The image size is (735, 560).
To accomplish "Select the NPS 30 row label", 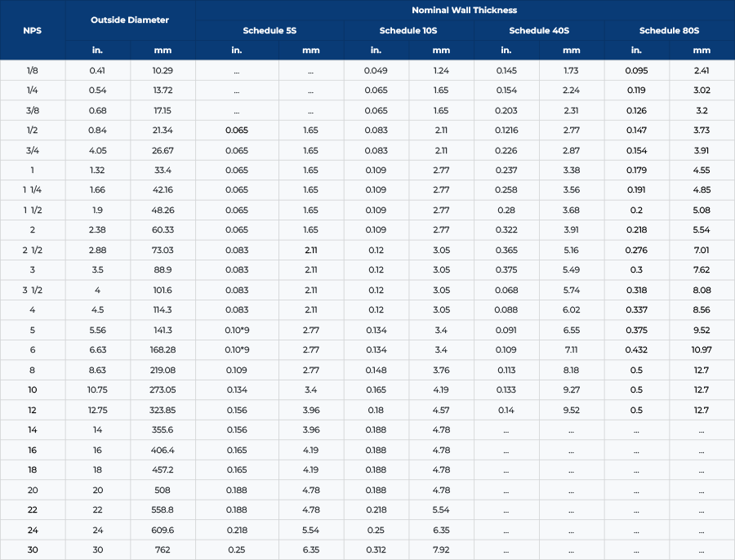I will [32, 549].
